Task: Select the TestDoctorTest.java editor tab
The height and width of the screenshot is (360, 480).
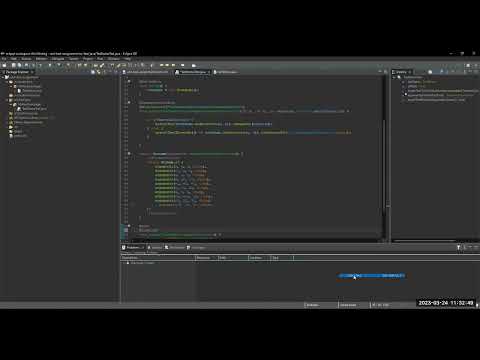Action: click(193, 72)
